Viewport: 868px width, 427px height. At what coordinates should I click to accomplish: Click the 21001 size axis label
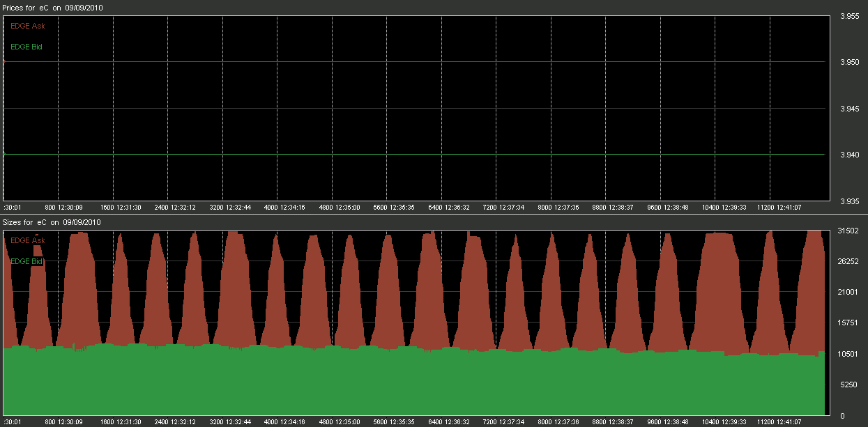(x=848, y=292)
